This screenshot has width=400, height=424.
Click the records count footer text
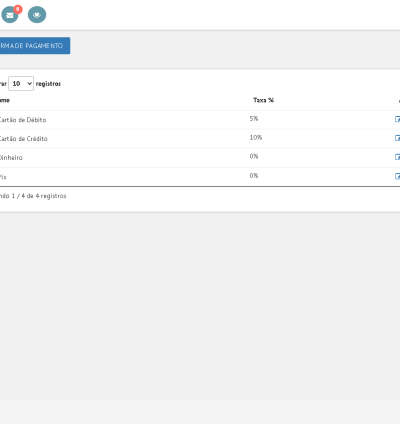pyautogui.click(x=33, y=196)
